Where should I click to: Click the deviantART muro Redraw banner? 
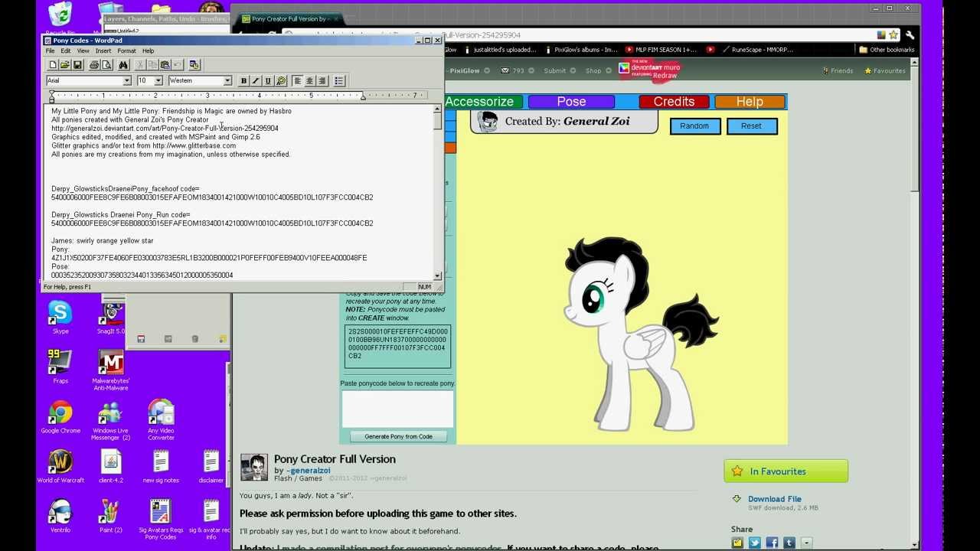click(649, 70)
